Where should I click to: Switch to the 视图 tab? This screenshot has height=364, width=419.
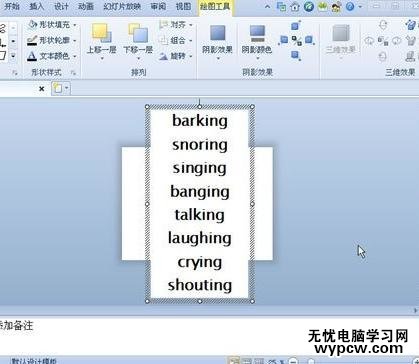tap(183, 6)
